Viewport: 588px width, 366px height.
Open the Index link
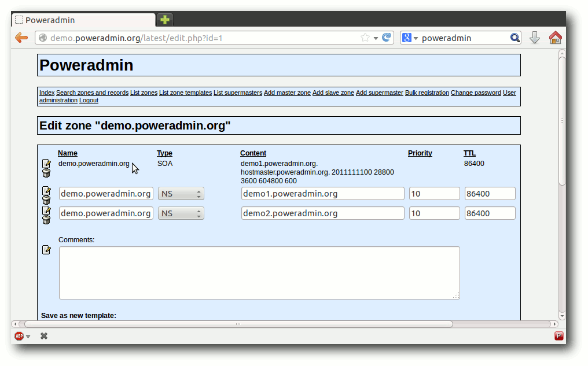[x=47, y=93]
